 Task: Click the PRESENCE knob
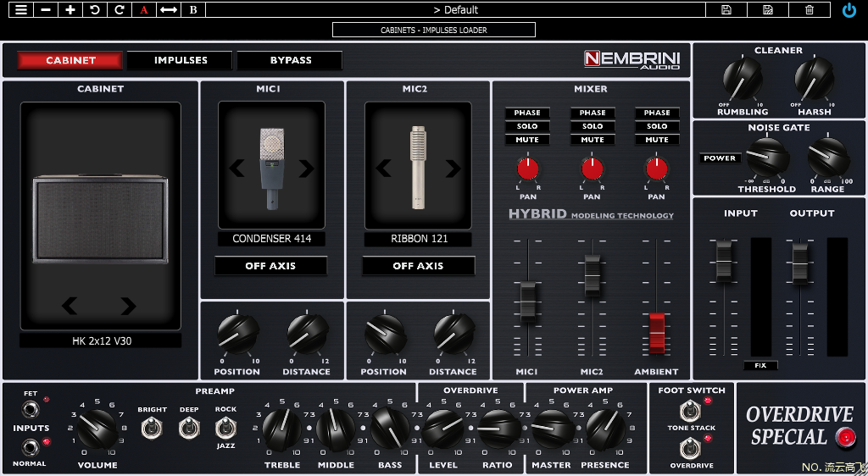[605, 429]
